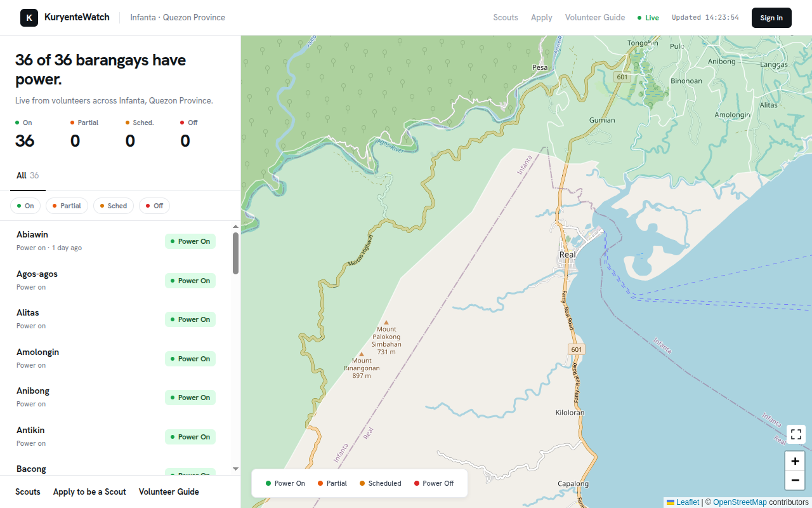Click the Agos River label on map

390,145
